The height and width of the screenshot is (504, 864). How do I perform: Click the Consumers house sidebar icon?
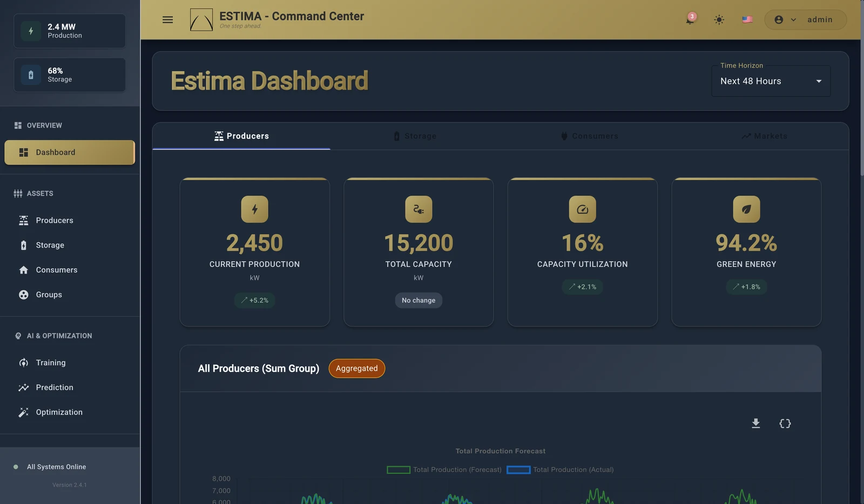23,270
